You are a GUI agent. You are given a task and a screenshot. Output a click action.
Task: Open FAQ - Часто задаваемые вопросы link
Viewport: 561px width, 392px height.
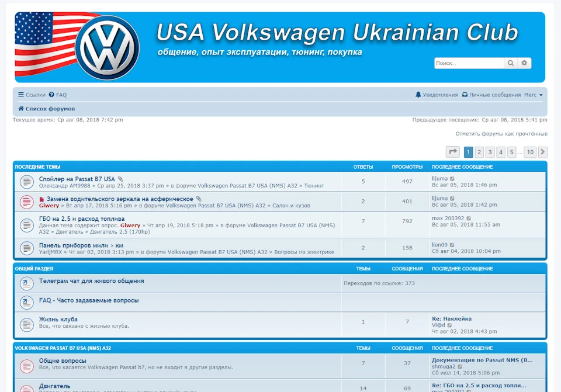pyautogui.click(x=89, y=300)
